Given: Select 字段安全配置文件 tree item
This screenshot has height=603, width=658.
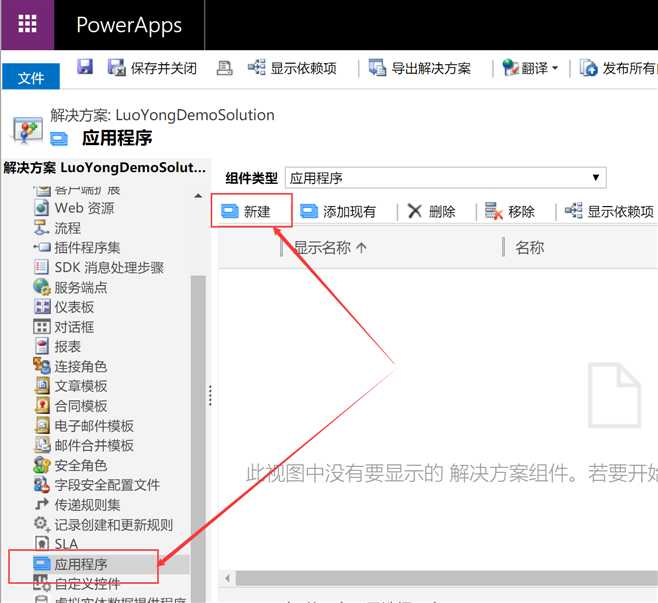Looking at the screenshot, I should (x=97, y=485).
